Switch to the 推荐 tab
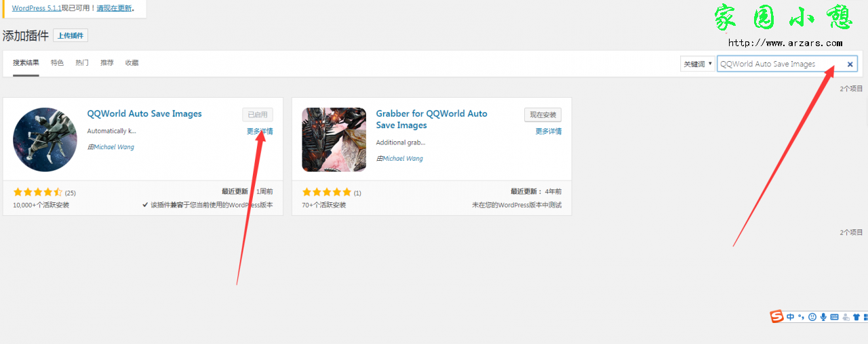868x344 pixels. click(x=107, y=63)
